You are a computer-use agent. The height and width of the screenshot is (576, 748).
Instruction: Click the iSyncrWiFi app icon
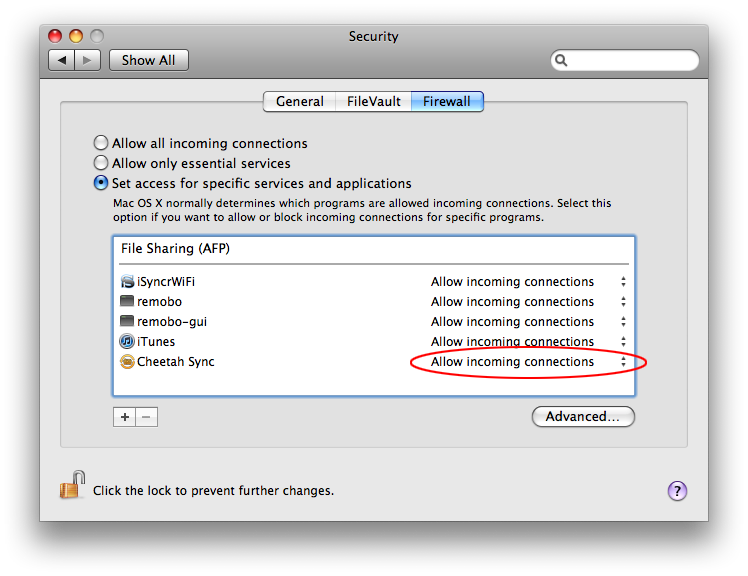[127, 282]
